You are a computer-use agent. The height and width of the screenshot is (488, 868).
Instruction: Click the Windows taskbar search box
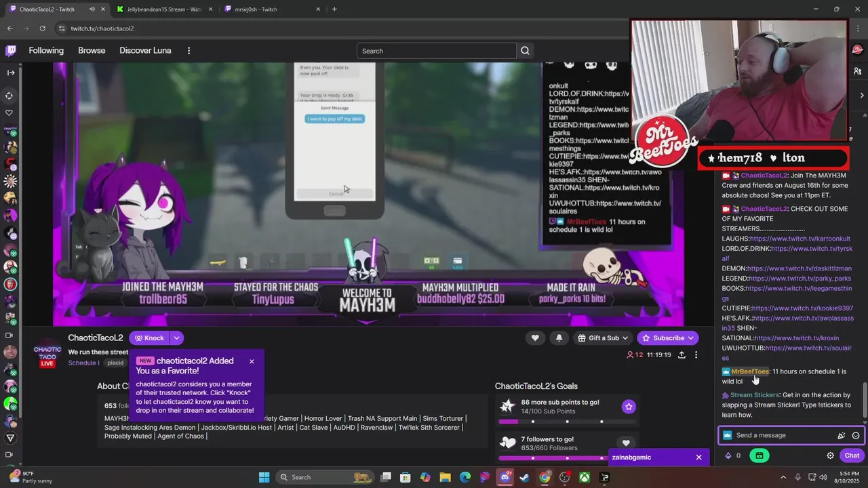tap(325, 477)
